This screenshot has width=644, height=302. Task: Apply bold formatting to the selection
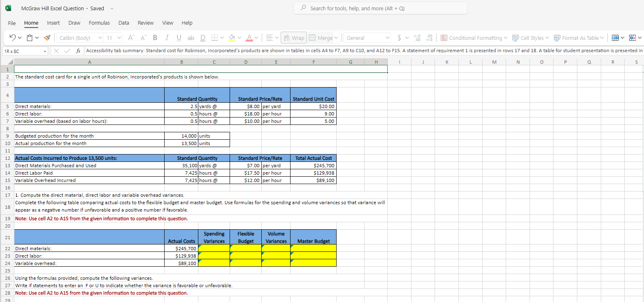click(x=155, y=37)
